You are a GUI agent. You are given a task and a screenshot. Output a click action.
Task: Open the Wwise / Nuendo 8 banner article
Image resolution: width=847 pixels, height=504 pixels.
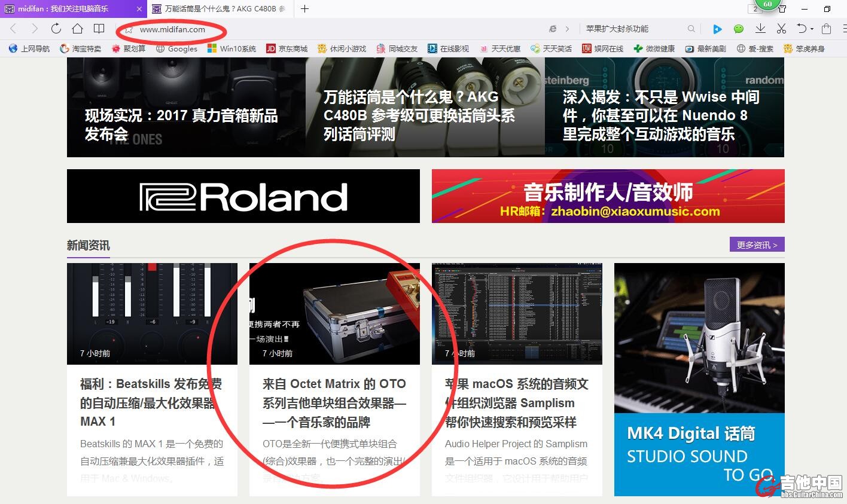[x=665, y=107]
